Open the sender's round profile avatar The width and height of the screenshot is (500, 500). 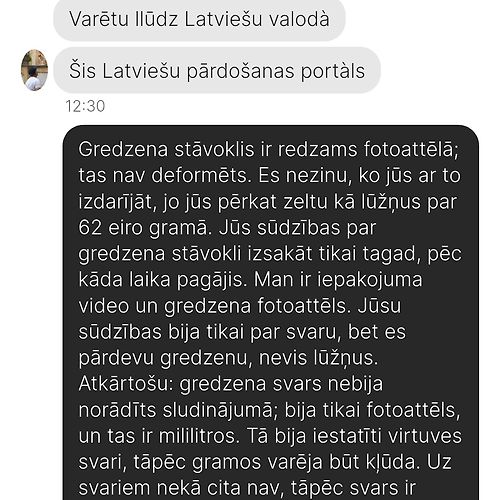[34, 70]
